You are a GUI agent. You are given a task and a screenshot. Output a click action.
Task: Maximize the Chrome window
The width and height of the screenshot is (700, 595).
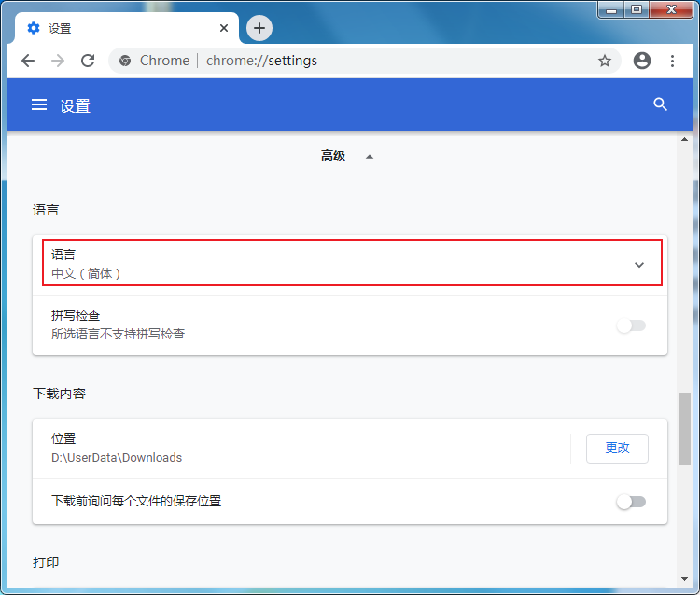637,9
